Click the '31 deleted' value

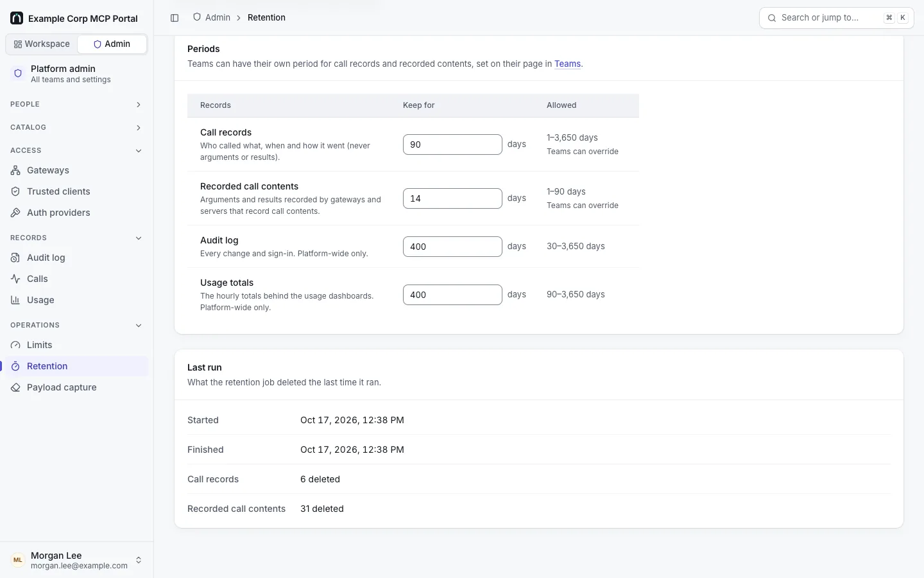click(x=322, y=509)
